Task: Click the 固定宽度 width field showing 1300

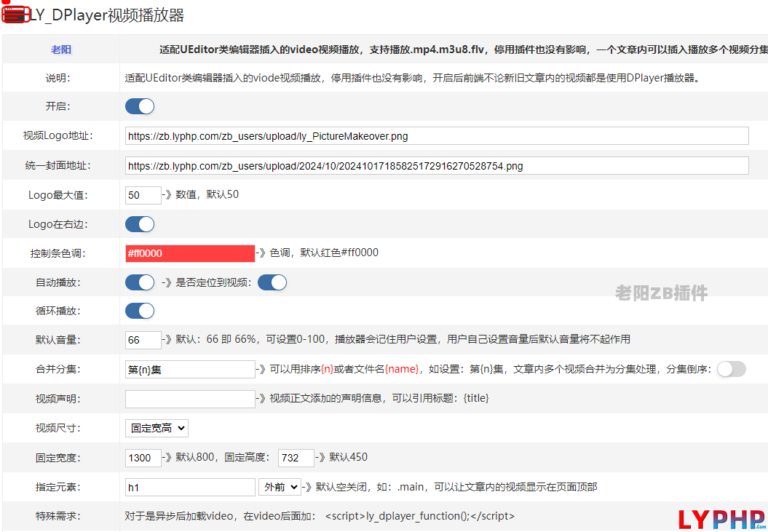Action: [x=143, y=458]
